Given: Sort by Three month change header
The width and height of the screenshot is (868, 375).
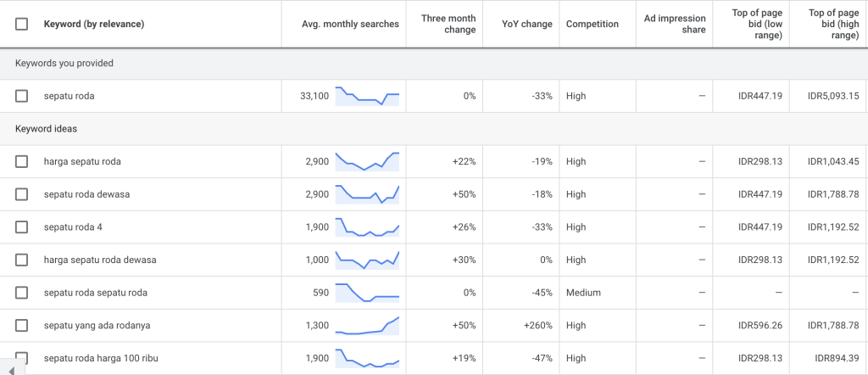Looking at the screenshot, I should click(448, 24).
